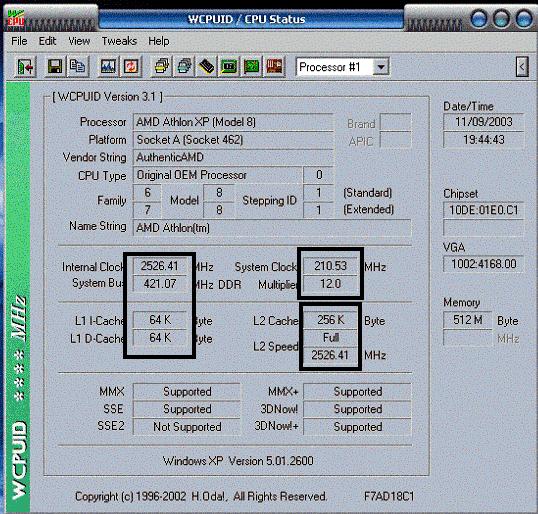The width and height of the screenshot is (538, 514).
Task: Collapse the side panel with the arrow button
Action: coord(522,67)
